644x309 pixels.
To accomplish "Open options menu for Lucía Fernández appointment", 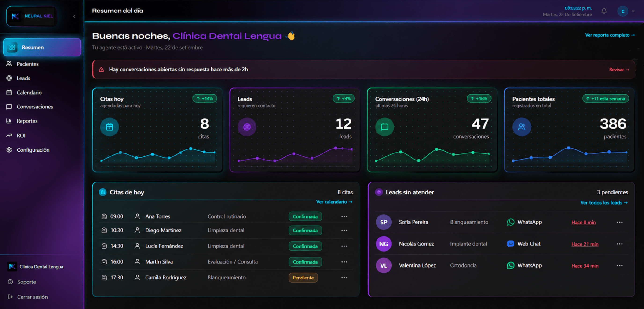I will [x=344, y=246].
